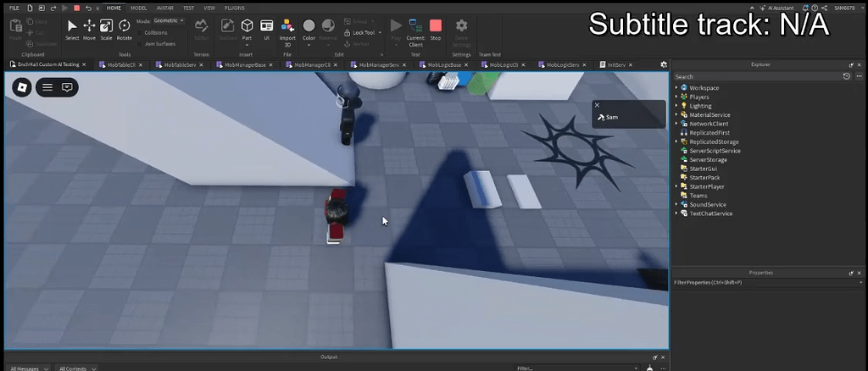This screenshot has width=868, height=371.
Task: Select ServerScriptService in Explorer
Action: 715,151
